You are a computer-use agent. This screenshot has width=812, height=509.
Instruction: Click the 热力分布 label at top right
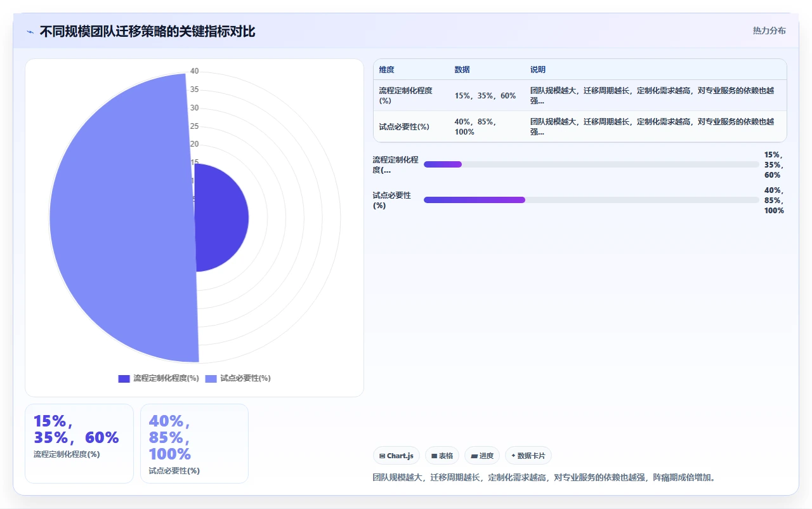click(x=769, y=30)
